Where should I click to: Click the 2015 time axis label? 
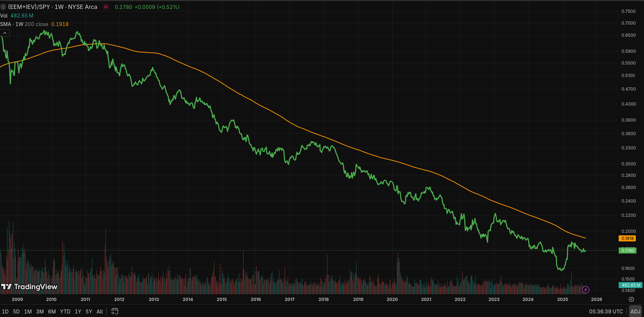pyautogui.click(x=222, y=300)
